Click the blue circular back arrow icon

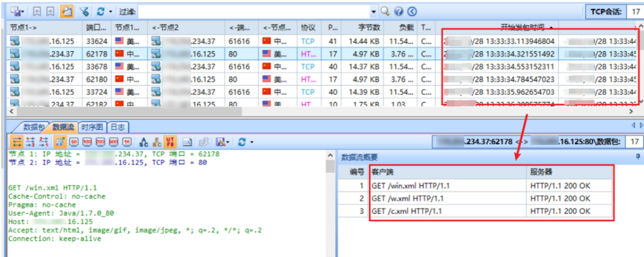tap(412, 11)
